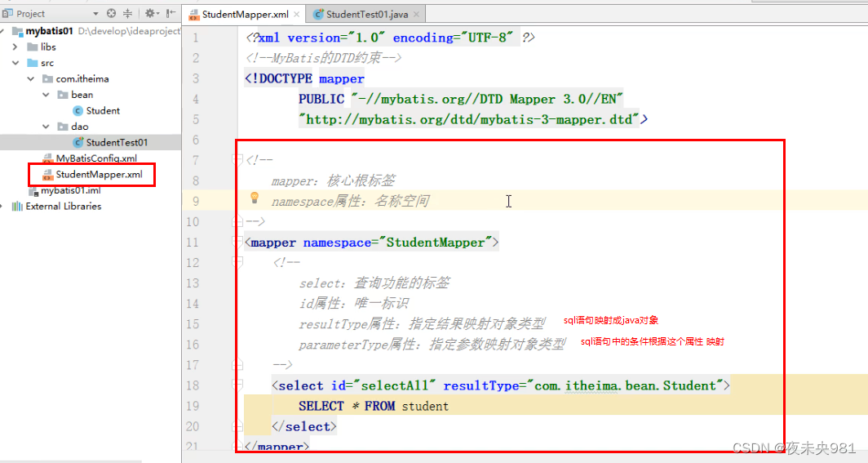Open StudentMapper.xml in the project tree
The height and width of the screenshot is (463, 868).
99,175
